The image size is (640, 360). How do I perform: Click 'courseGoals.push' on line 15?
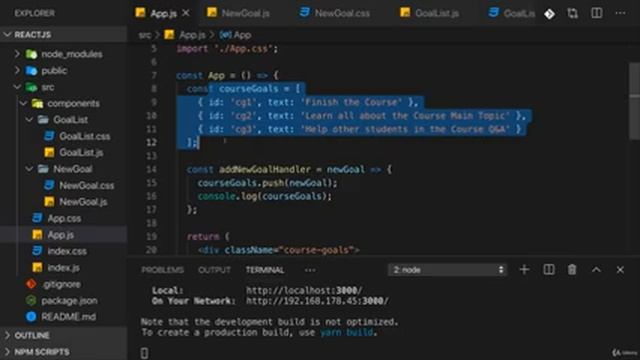pyautogui.click(x=240, y=183)
